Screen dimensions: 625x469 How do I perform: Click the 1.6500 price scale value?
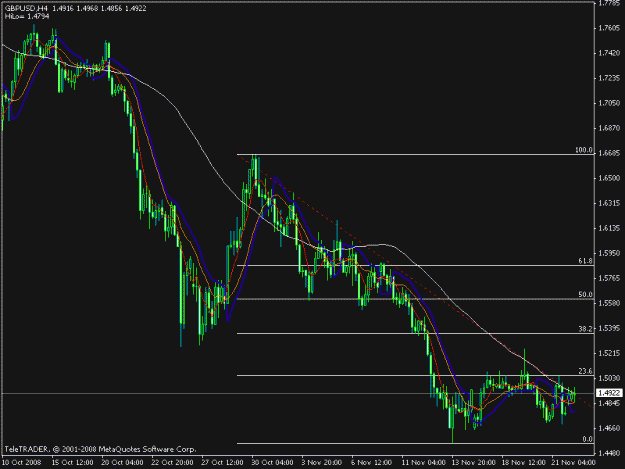tap(609, 178)
